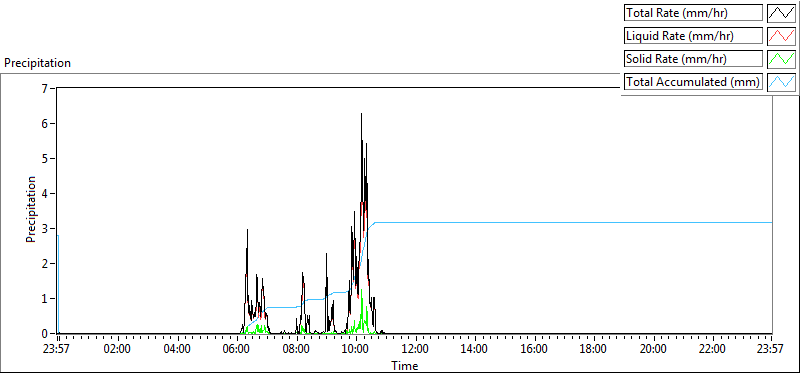Click the Total Rate plot sample icon

tap(781, 13)
